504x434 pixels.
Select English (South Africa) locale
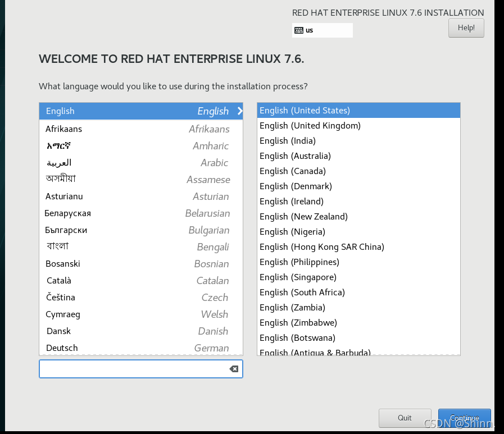click(358, 293)
